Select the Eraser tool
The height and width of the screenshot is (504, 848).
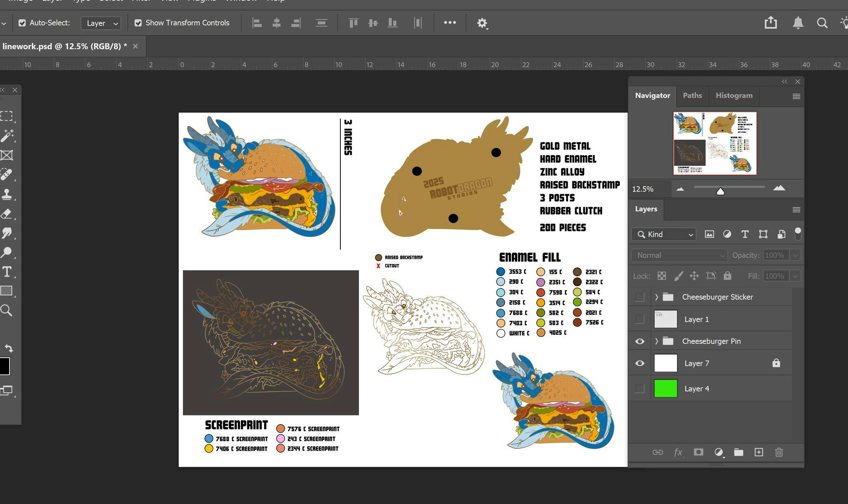(7, 214)
